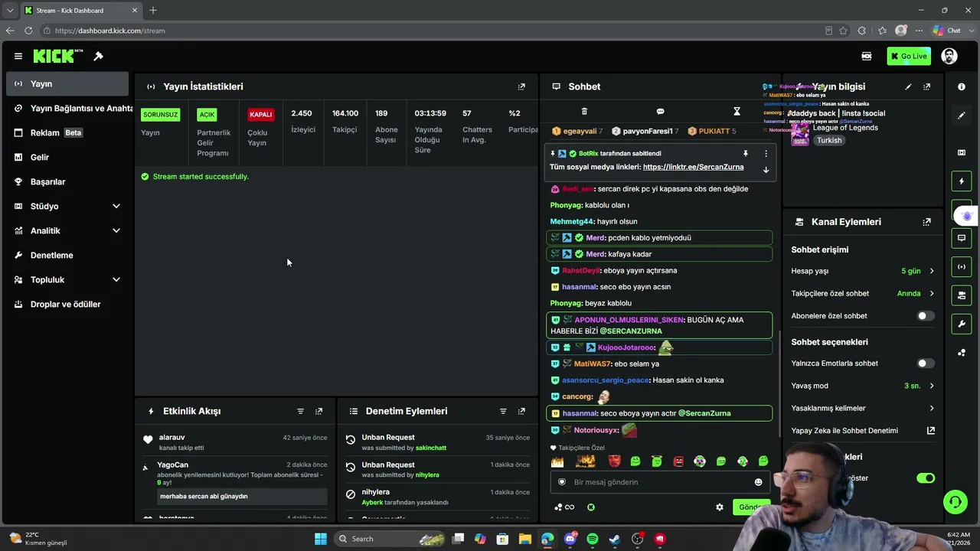Pop out the Denetim Eylemleri panel
The height and width of the screenshot is (551, 980).
click(521, 411)
